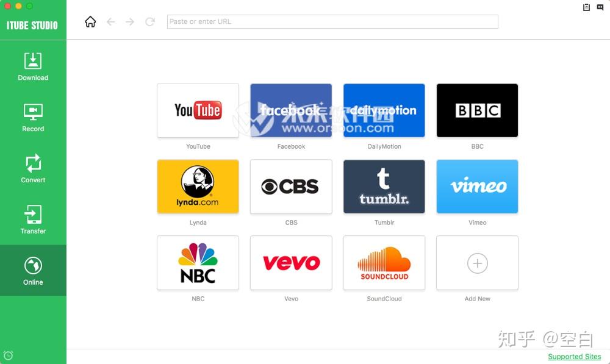Click into the Paste or enter URL field
Screen dimensions: 610x364
click(x=332, y=22)
